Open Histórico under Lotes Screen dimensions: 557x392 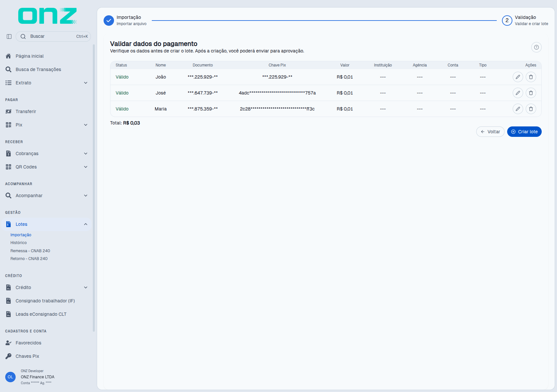point(19,243)
